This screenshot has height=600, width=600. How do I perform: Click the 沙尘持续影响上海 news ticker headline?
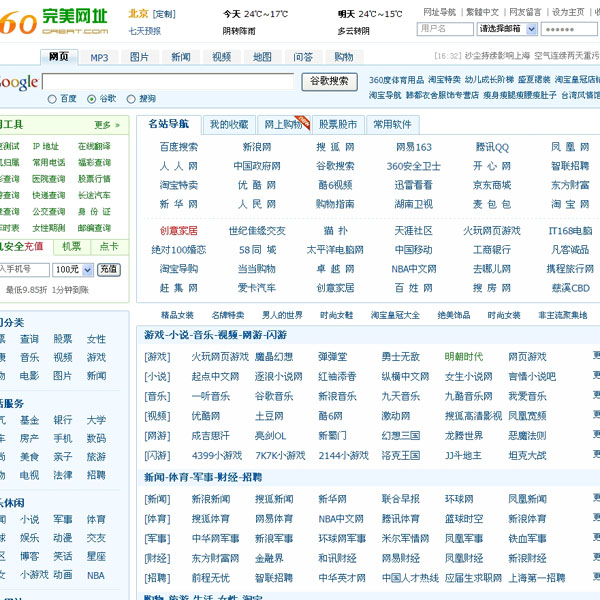click(x=497, y=56)
